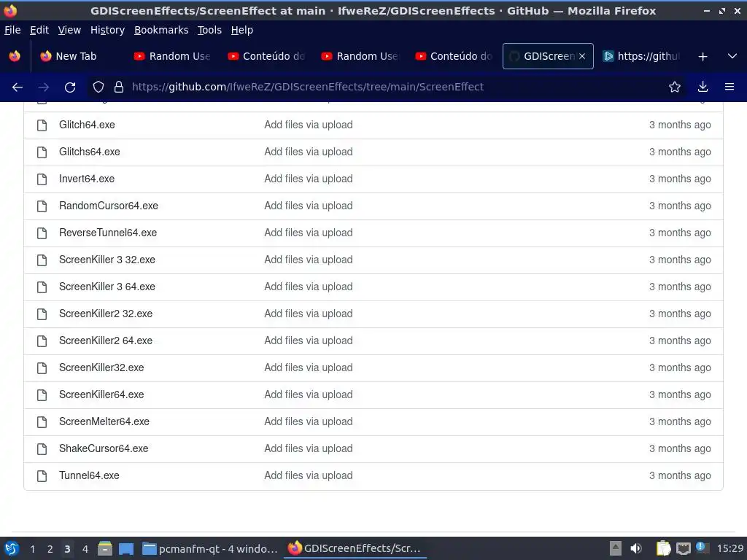Open commit message in Tunnel64.exe row
This screenshot has height=560, width=747.
[x=309, y=475]
